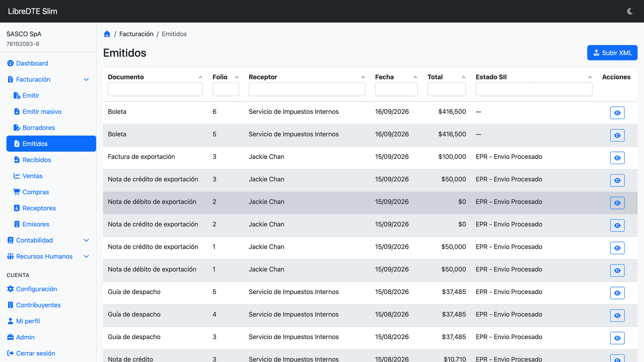The width and height of the screenshot is (644, 362).
Task: Sort by Receptor column arrow
Action: (x=363, y=77)
